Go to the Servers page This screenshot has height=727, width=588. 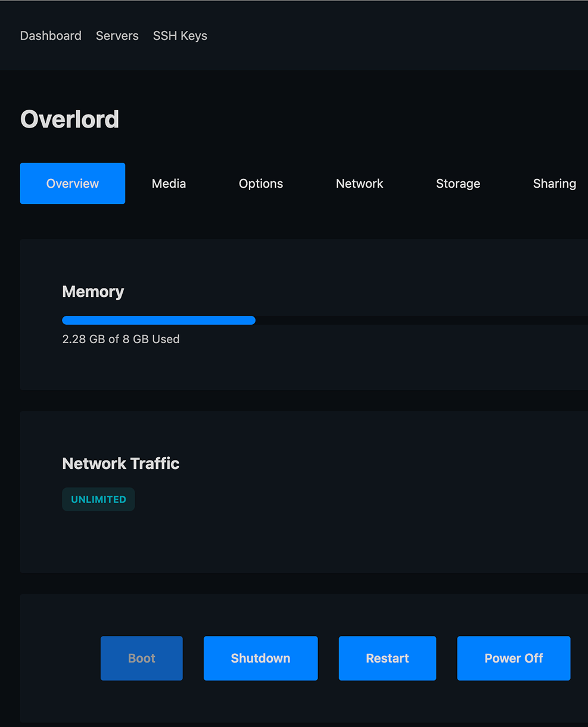coord(117,36)
